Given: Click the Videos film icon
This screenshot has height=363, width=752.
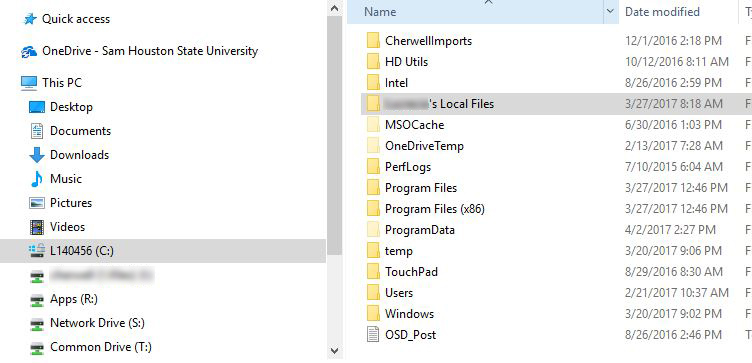Looking at the screenshot, I should tap(37, 227).
